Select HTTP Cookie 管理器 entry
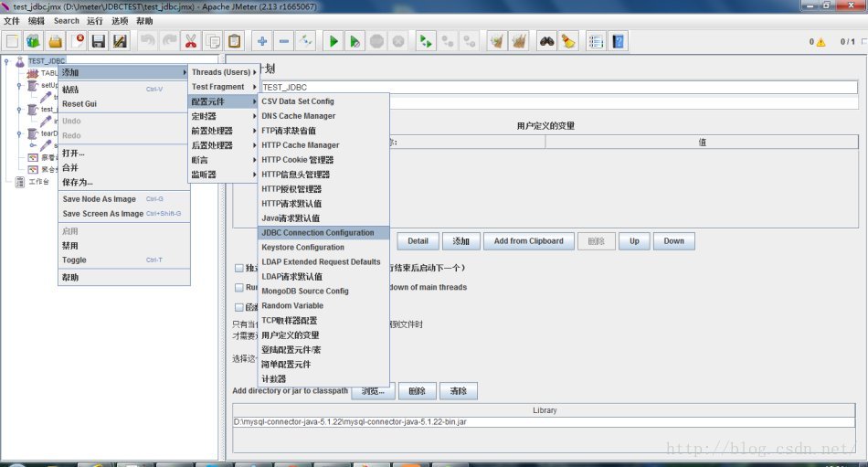 [x=323, y=160]
